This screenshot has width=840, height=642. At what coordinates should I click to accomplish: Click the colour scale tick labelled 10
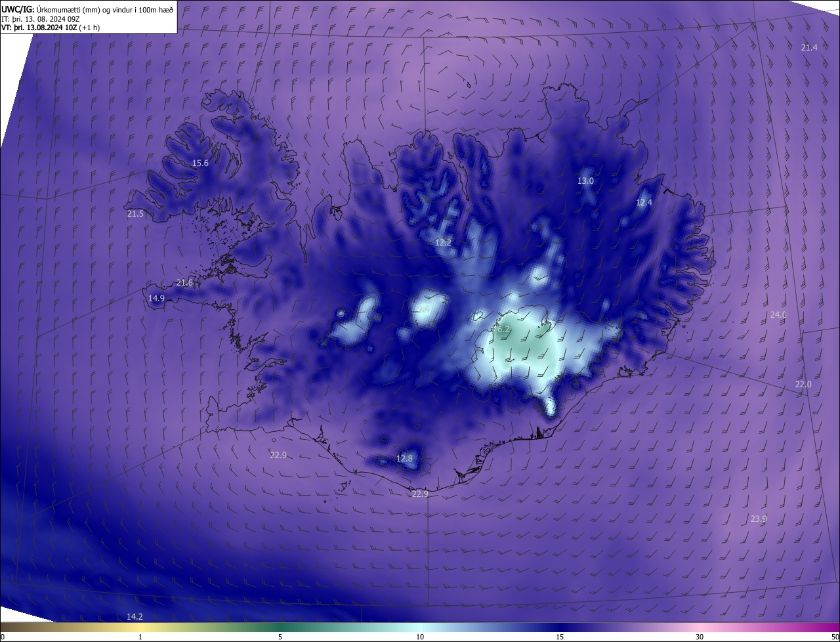pyautogui.click(x=420, y=637)
